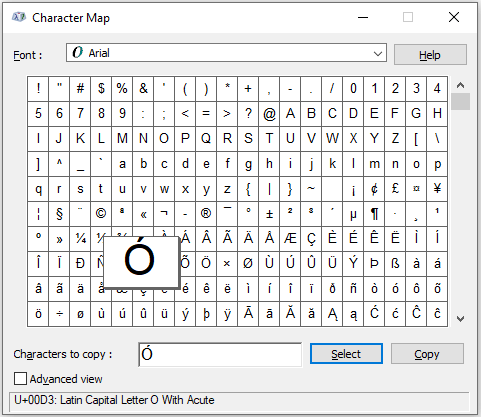
Task: Select the left curly brace {
Action: (248, 189)
